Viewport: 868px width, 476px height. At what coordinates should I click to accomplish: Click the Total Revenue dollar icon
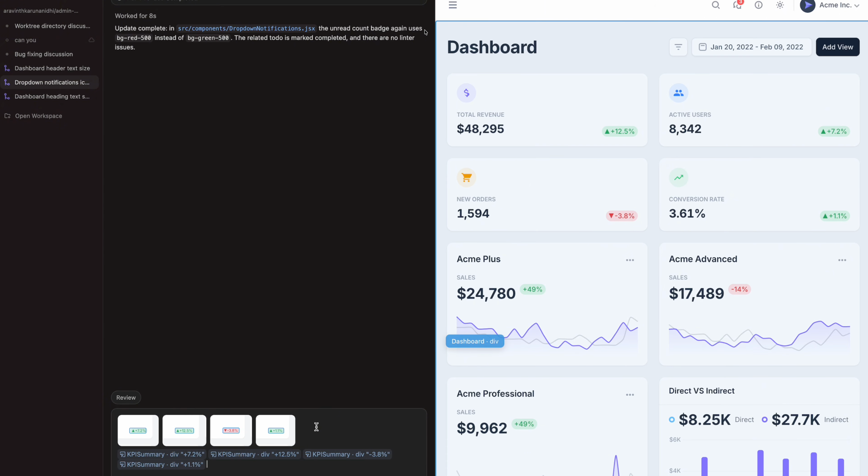[466, 93]
